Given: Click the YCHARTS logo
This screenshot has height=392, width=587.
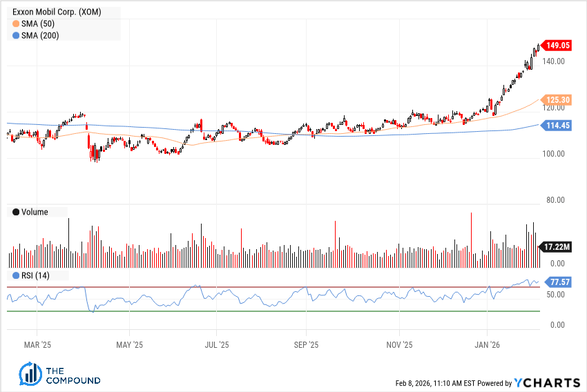Looking at the screenshot, I should (x=548, y=382).
